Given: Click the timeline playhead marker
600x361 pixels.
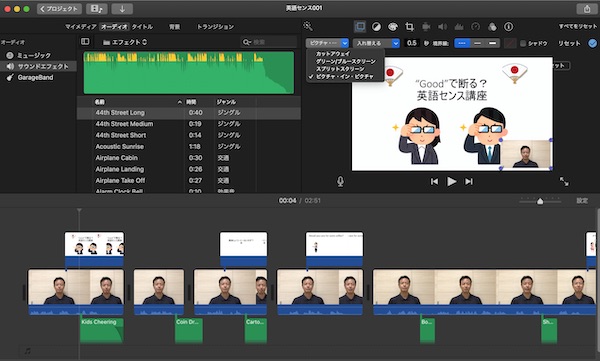Looking at the screenshot, I should coord(79,210).
